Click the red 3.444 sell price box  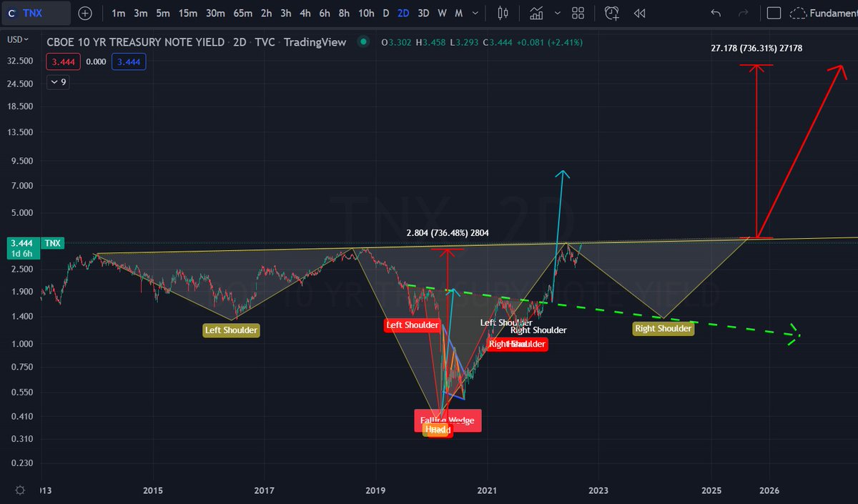click(63, 62)
